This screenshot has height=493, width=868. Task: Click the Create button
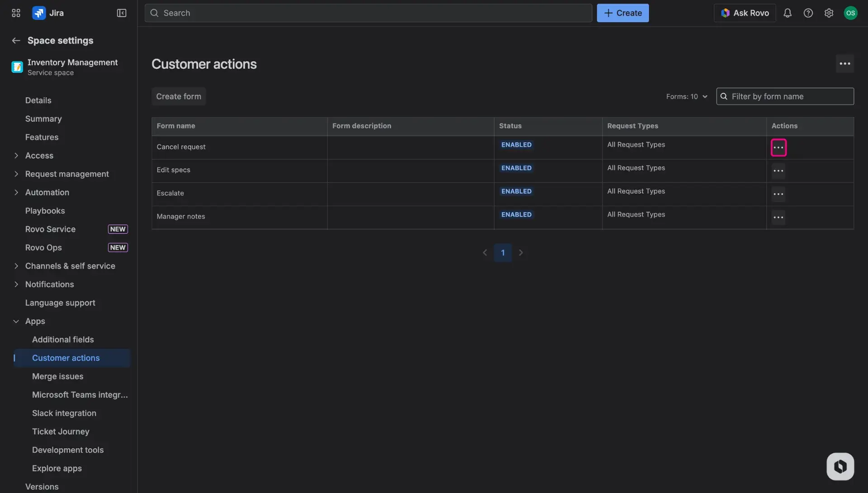pos(623,13)
